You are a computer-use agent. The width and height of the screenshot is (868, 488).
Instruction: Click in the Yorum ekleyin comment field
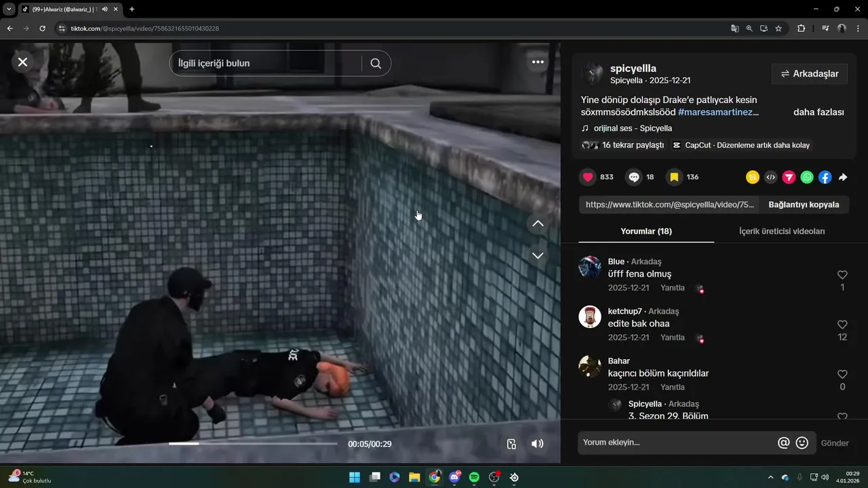coord(677,443)
